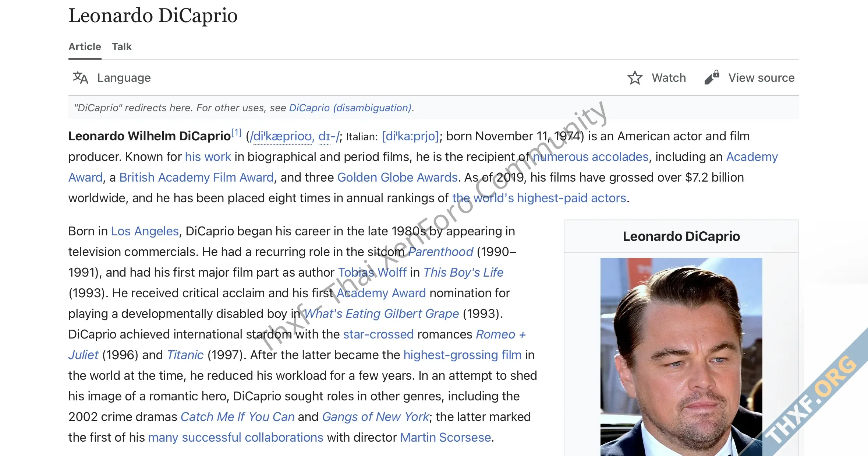
Task: Open Catch Me If You Can link
Action: 238,417
